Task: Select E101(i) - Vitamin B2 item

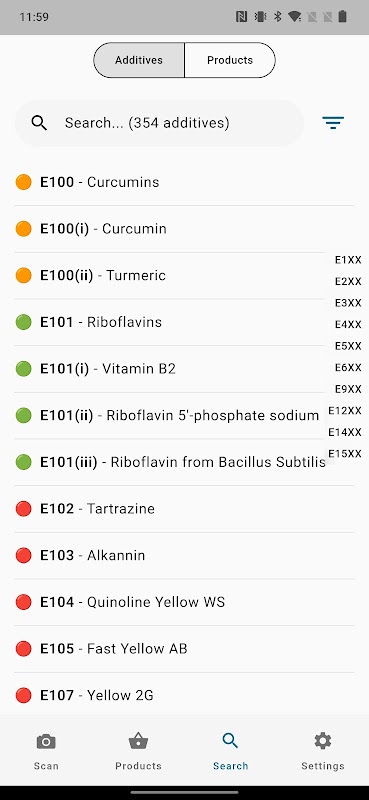Action: coord(184,369)
